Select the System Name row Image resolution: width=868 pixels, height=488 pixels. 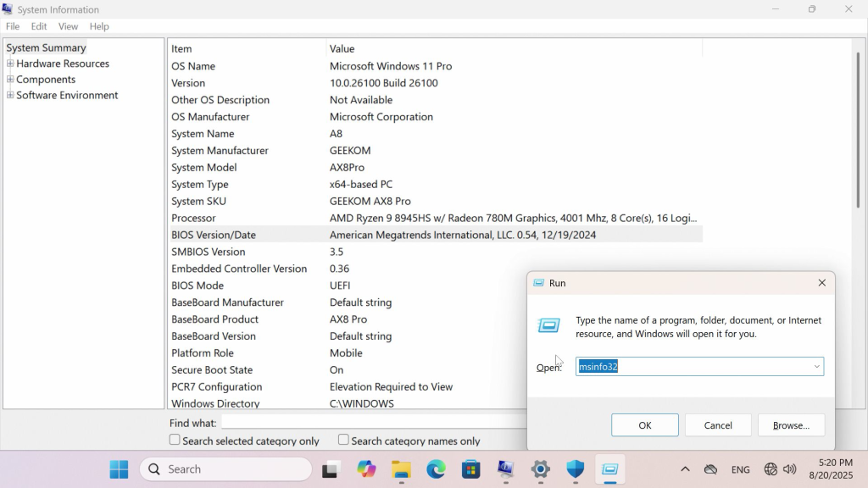pyautogui.click(x=435, y=133)
